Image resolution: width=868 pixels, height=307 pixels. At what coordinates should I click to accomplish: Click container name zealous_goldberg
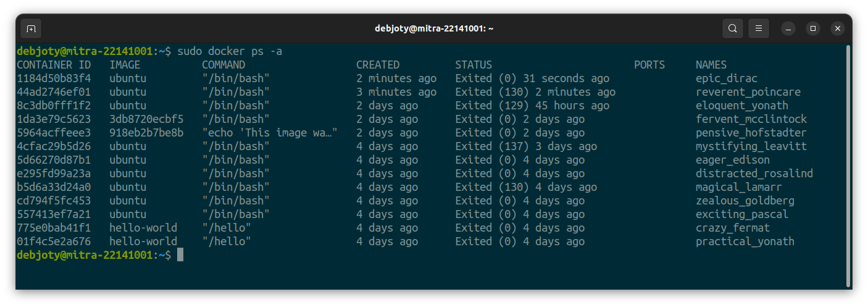[x=745, y=201]
